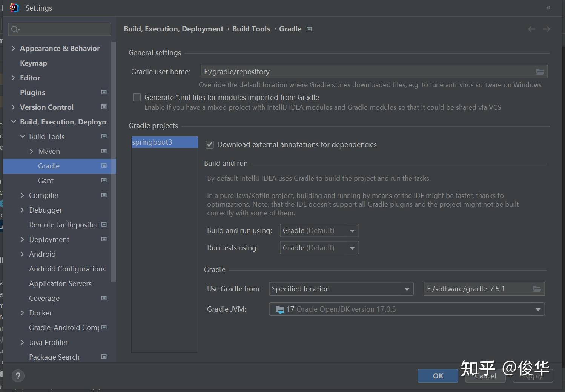Select Keymap in settings tree

[34, 63]
